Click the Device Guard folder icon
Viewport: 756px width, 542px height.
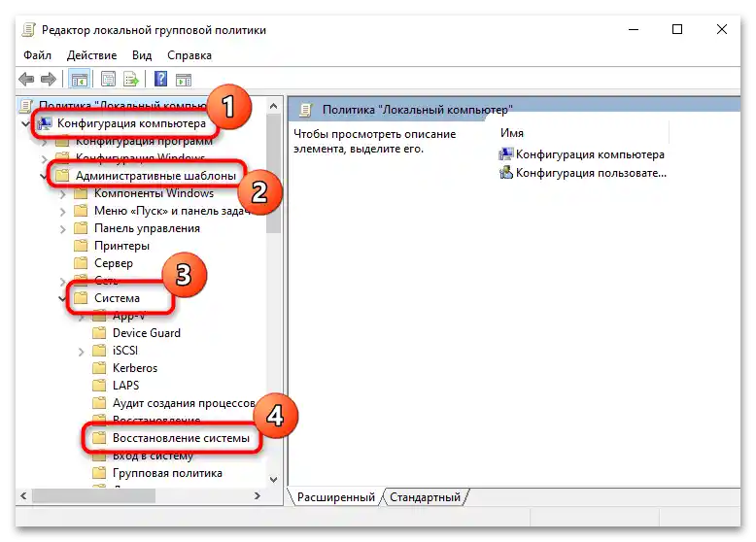99,333
